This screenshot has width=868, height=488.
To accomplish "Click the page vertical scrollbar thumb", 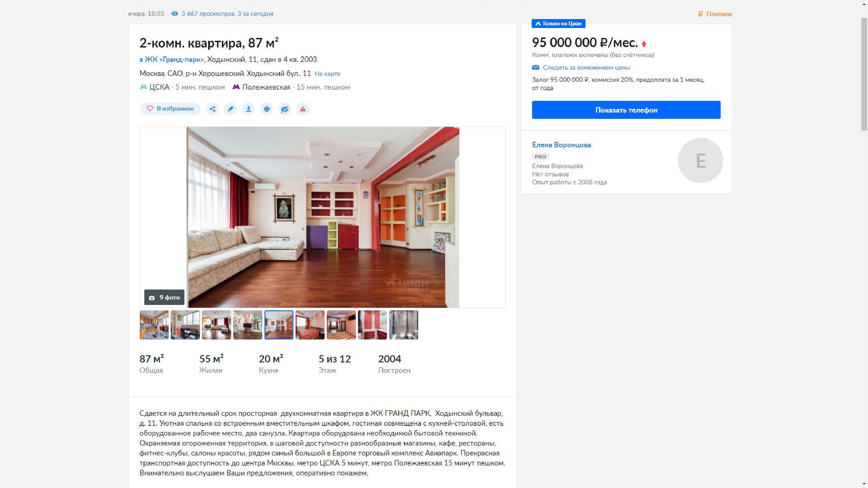I will (x=864, y=74).
